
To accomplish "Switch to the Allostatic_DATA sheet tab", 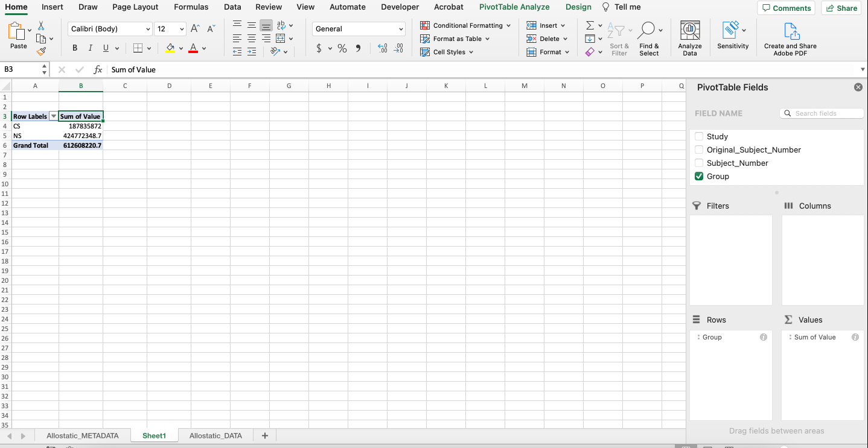I will (215, 435).
